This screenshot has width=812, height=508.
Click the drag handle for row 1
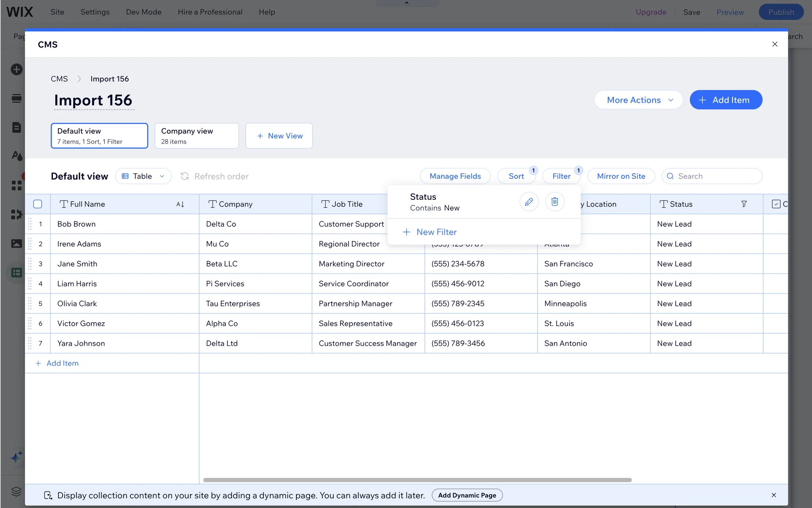pos(30,224)
